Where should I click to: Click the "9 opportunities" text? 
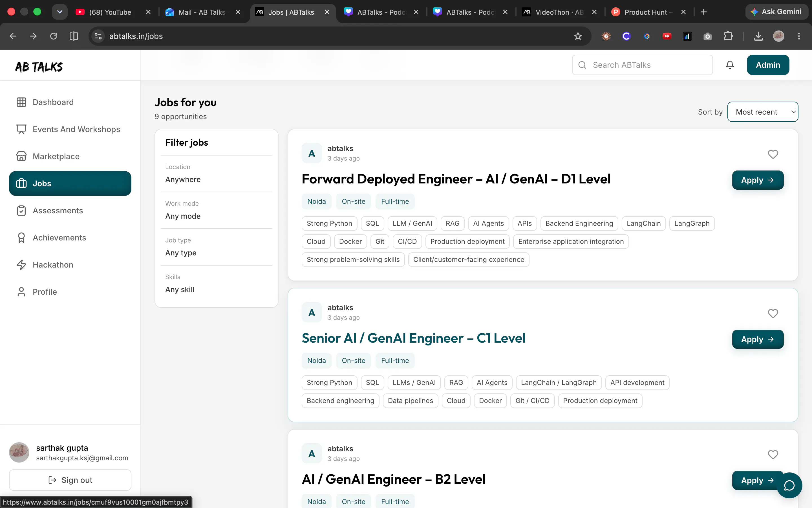click(x=180, y=117)
